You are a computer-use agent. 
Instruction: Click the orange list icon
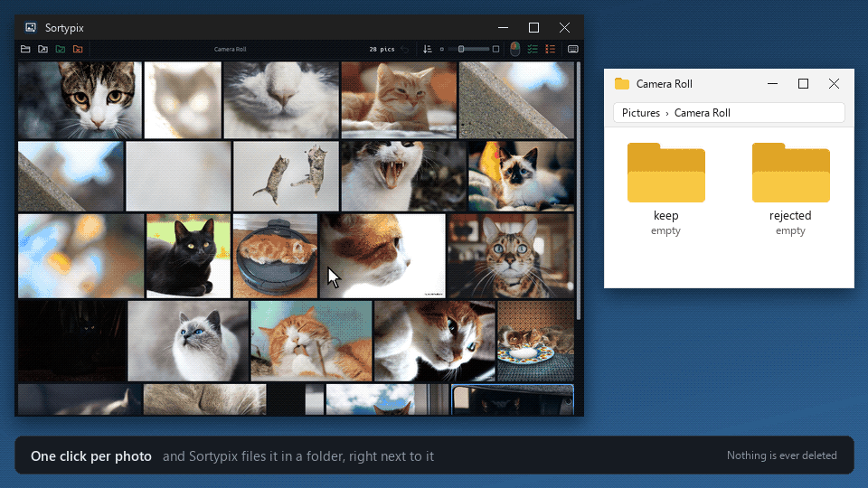551,49
